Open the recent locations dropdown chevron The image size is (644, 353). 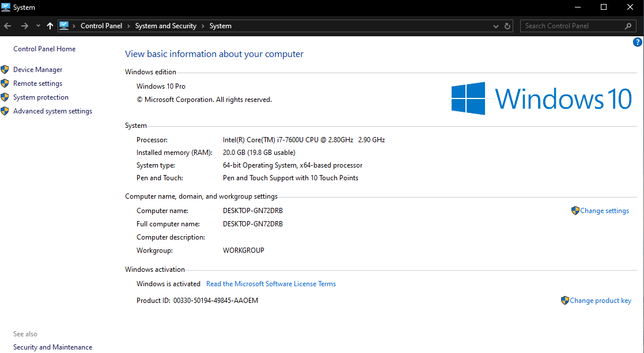(x=38, y=26)
